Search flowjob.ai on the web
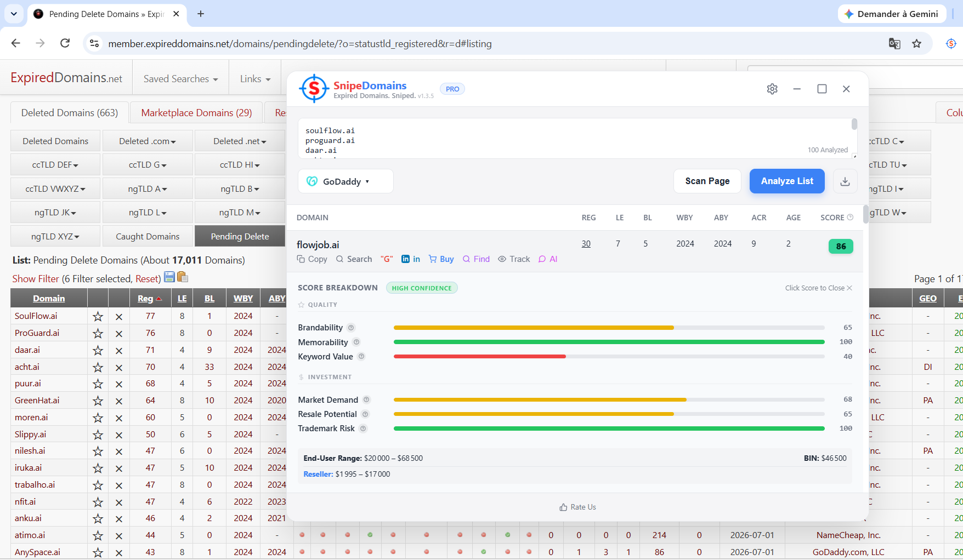Viewport: 963px width, 560px height. tap(354, 259)
